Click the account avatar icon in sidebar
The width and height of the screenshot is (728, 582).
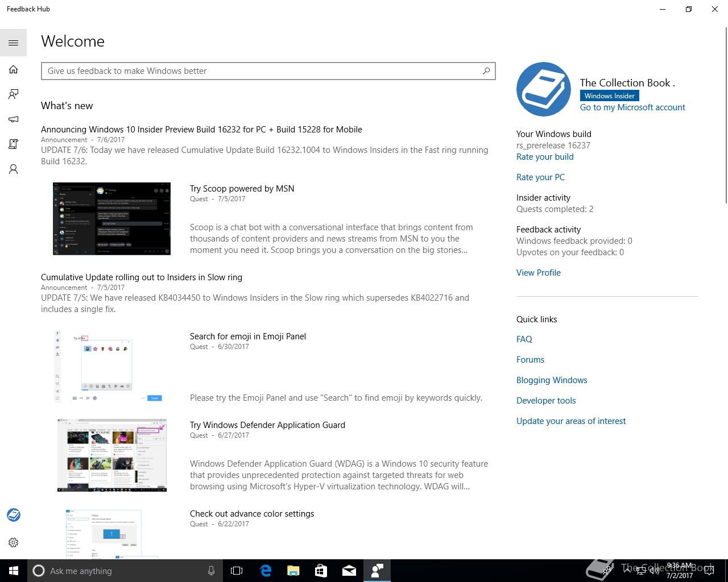(13, 515)
